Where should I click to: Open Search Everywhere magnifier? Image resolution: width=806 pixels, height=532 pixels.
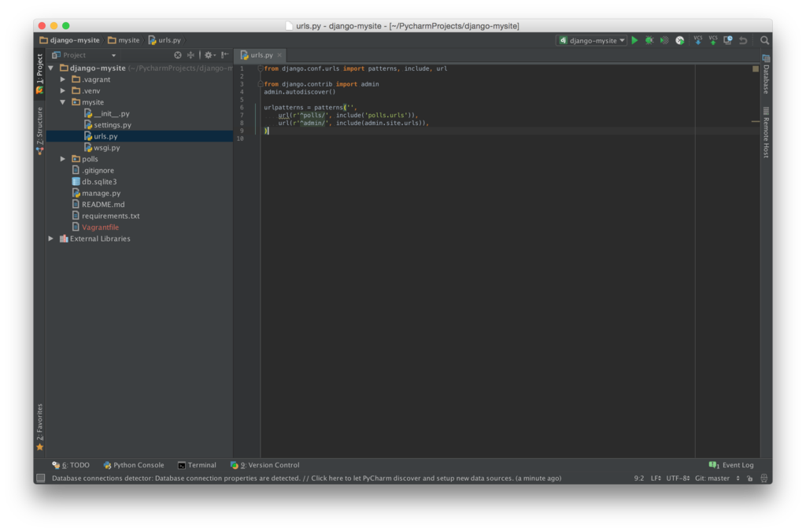click(x=765, y=40)
